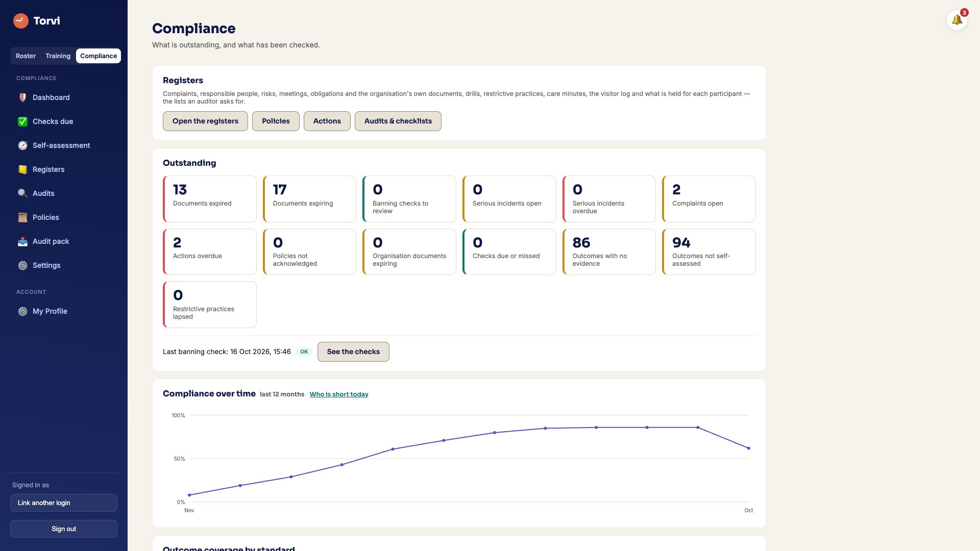Image resolution: width=980 pixels, height=551 pixels.
Task: Switch to the Roster tab
Action: pos(26,56)
